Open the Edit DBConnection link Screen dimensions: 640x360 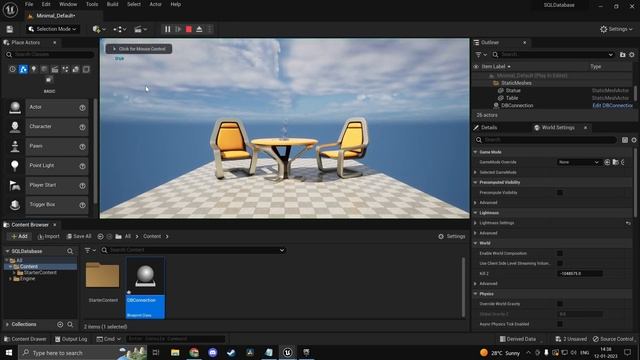pos(612,105)
